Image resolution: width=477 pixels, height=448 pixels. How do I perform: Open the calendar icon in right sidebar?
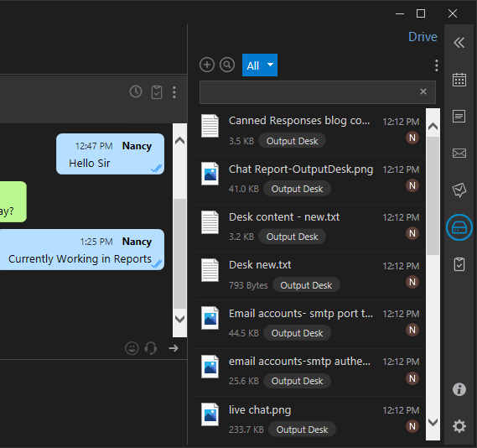pos(459,80)
